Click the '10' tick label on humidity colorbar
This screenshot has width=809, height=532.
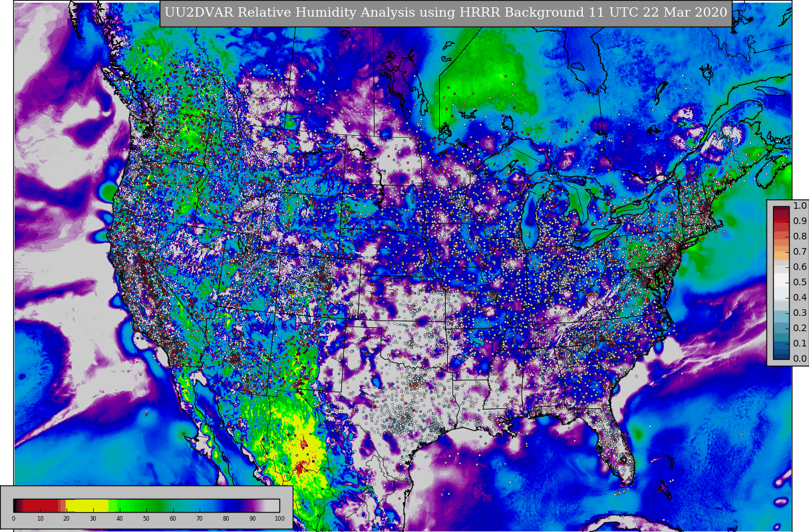click(x=40, y=519)
